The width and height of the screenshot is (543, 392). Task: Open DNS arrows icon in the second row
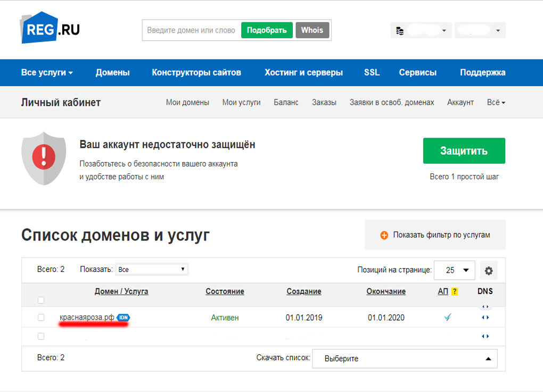click(485, 336)
